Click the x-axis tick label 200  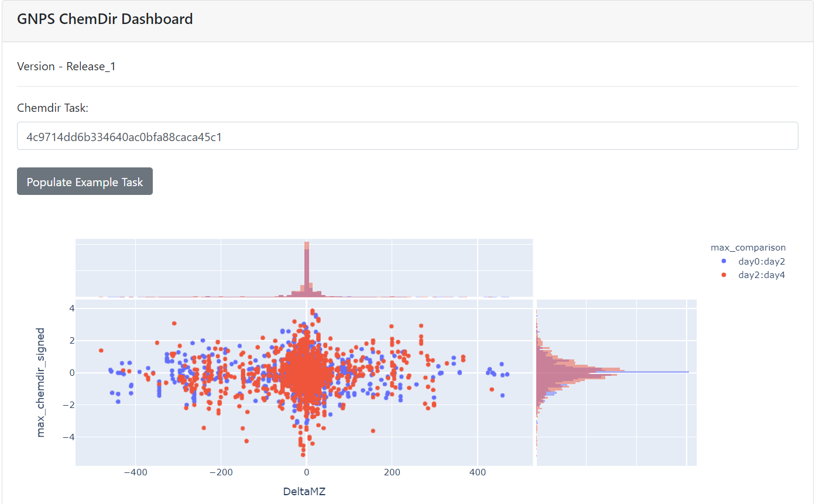pos(392,472)
